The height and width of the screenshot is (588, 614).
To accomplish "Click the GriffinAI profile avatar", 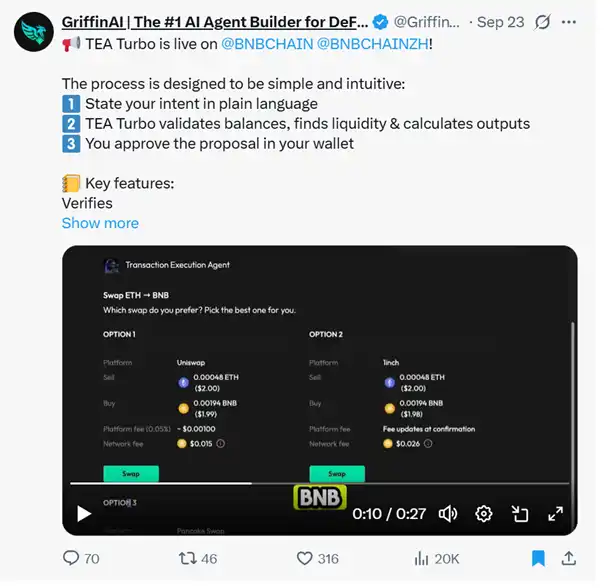I will tap(33, 33).
